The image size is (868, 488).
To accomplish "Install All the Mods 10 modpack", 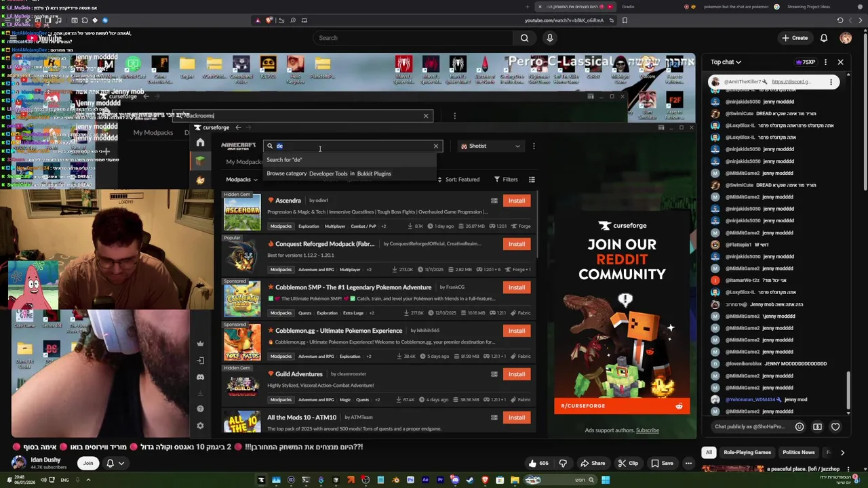I will pos(517,418).
